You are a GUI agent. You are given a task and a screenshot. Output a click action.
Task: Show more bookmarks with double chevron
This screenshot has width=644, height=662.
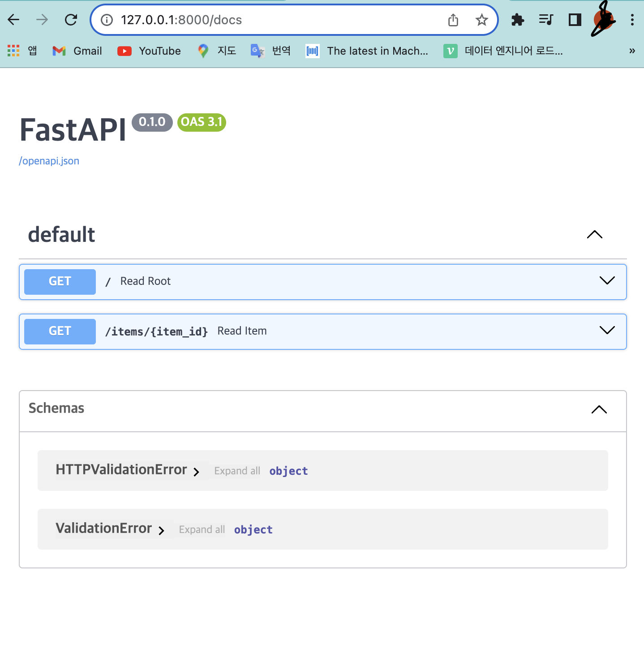[632, 51]
